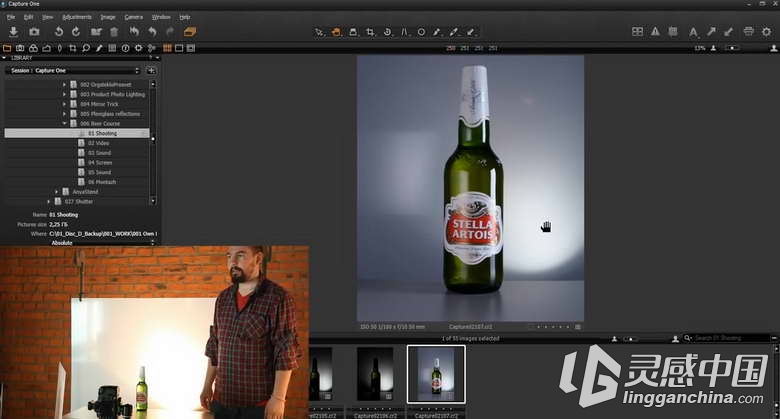Click the Import images icon

point(13,32)
